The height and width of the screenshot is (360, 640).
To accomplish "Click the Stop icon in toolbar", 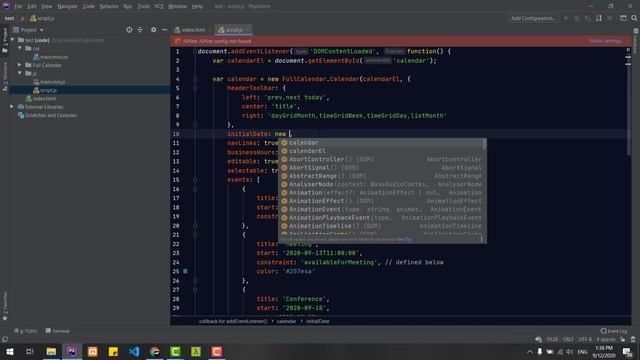I will pyautogui.click(x=609, y=18).
